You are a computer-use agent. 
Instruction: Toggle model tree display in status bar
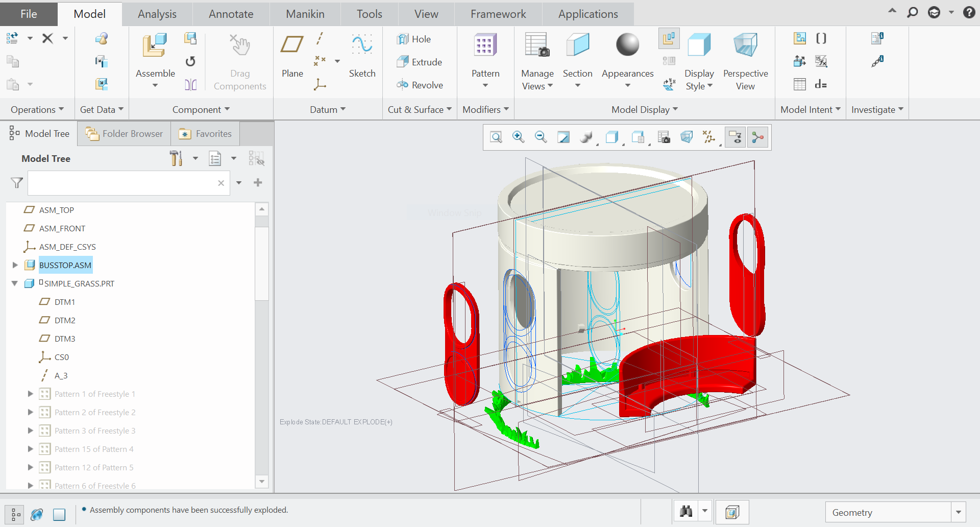coord(15,514)
